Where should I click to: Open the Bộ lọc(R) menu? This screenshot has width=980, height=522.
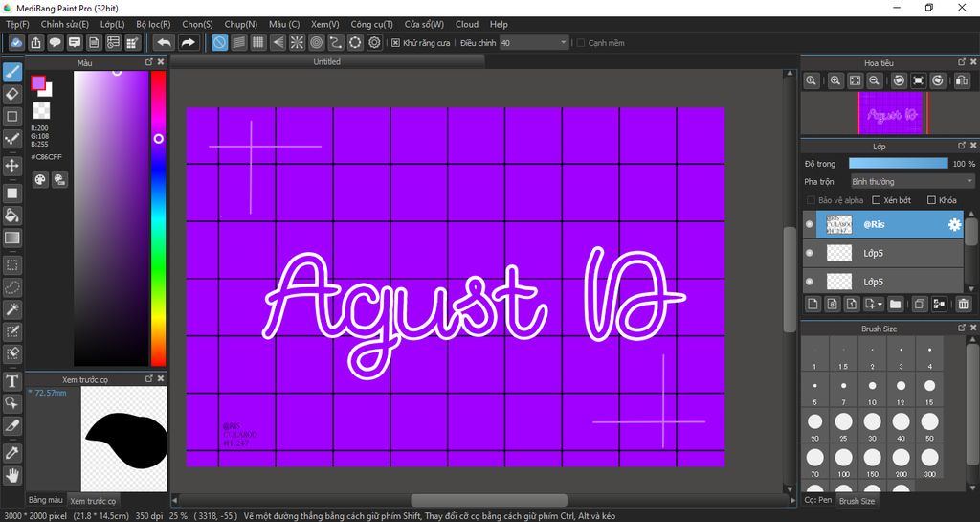153,24
